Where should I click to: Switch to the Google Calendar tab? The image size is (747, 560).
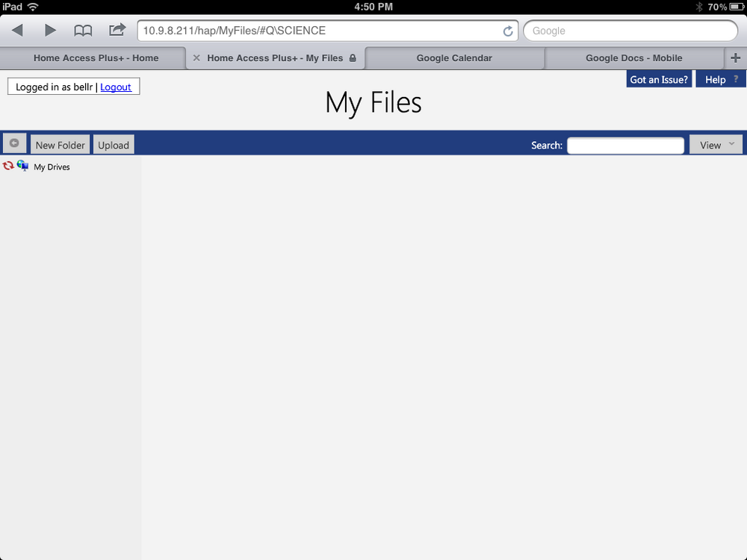pos(454,58)
